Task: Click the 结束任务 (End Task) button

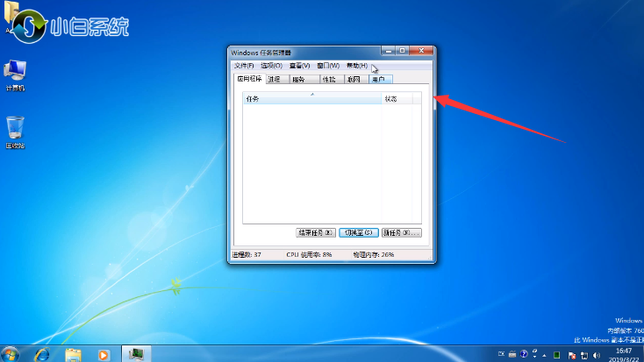Action: tap(316, 233)
